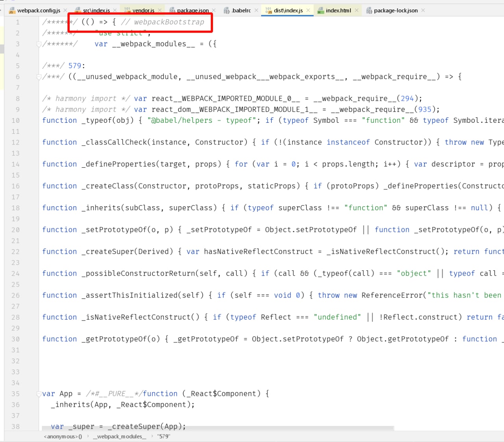The width and height of the screenshot is (504, 442).
Task: Switch to the index.html tab
Action: click(338, 11)
